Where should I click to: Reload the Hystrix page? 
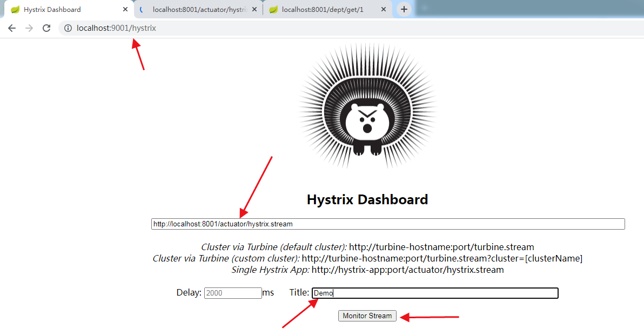[x=46, y=28]
